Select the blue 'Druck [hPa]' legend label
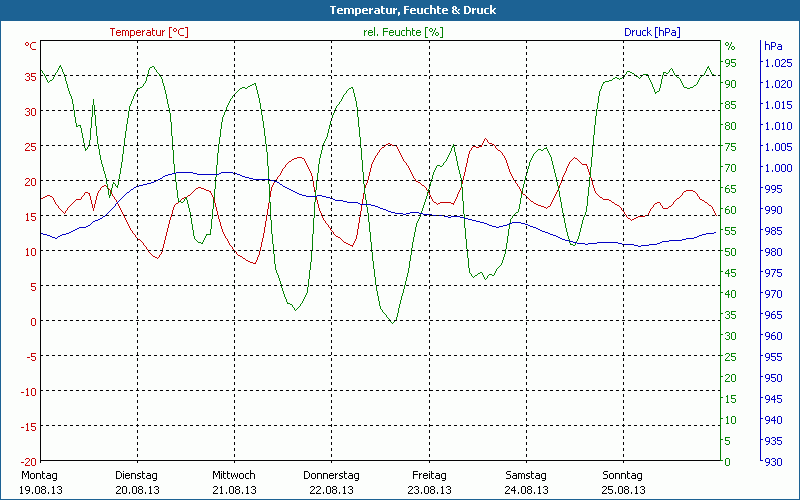 coord(652,32)
